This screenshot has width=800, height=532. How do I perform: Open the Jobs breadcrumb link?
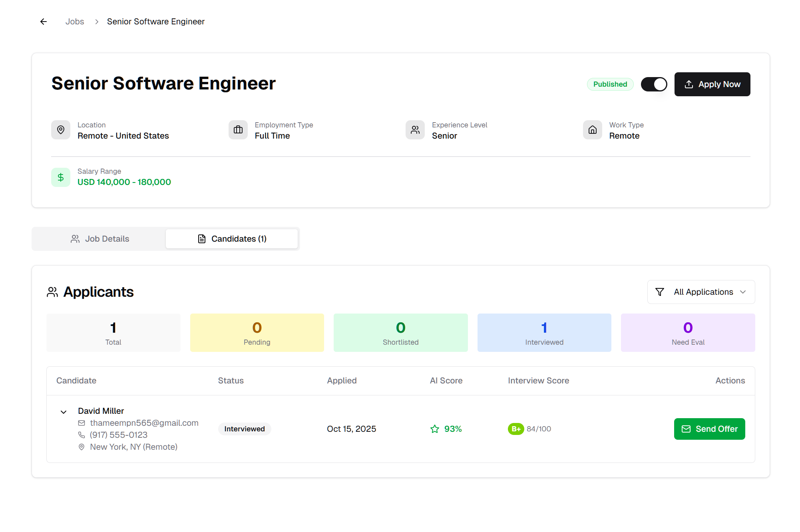pos(75,22)
